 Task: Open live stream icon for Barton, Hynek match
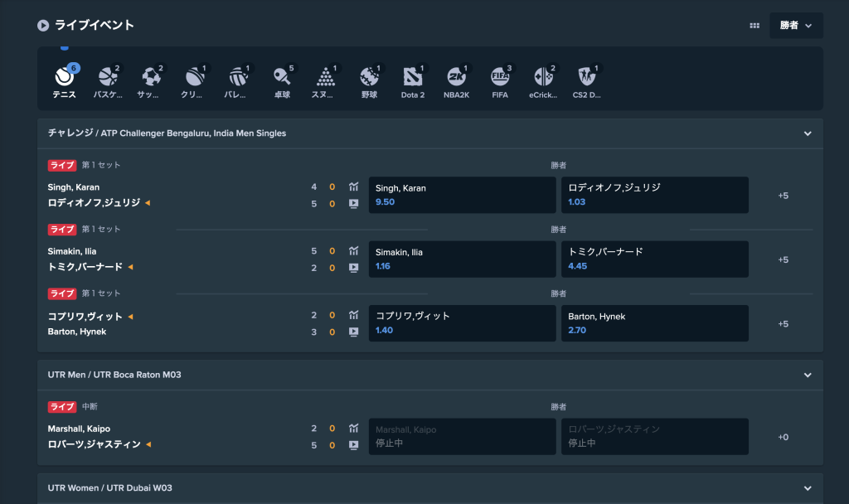pos(353,332)
